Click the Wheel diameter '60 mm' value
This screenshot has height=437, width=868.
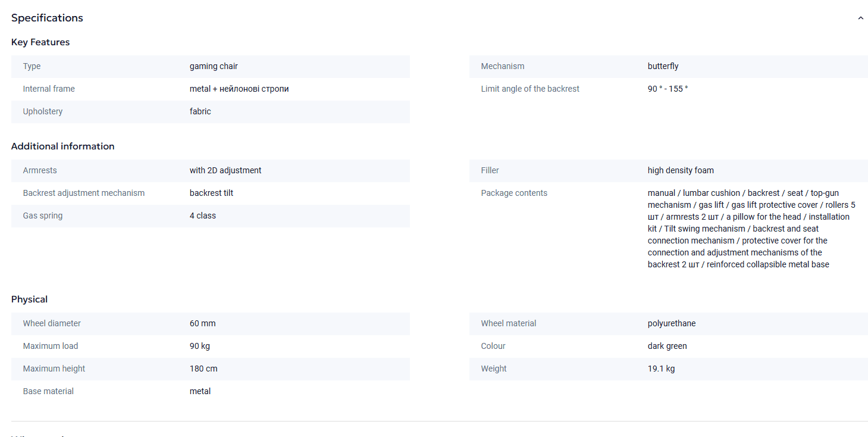(203, 323)
